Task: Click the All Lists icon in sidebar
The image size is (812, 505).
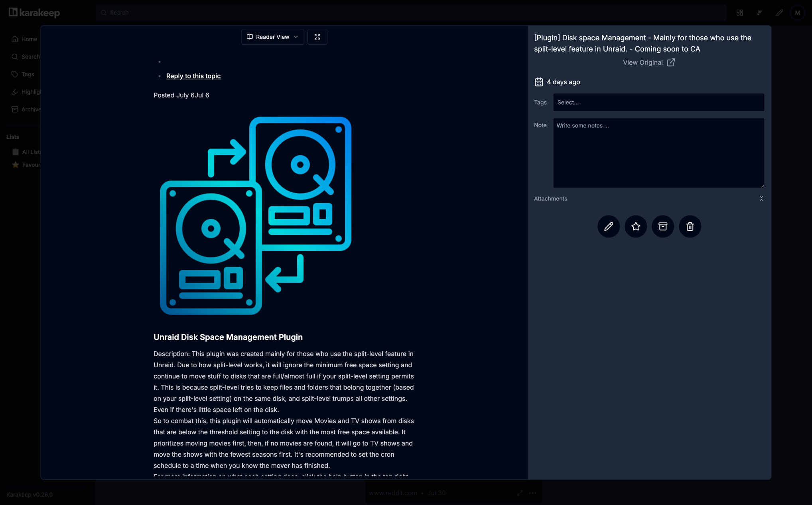Action: 16,152
